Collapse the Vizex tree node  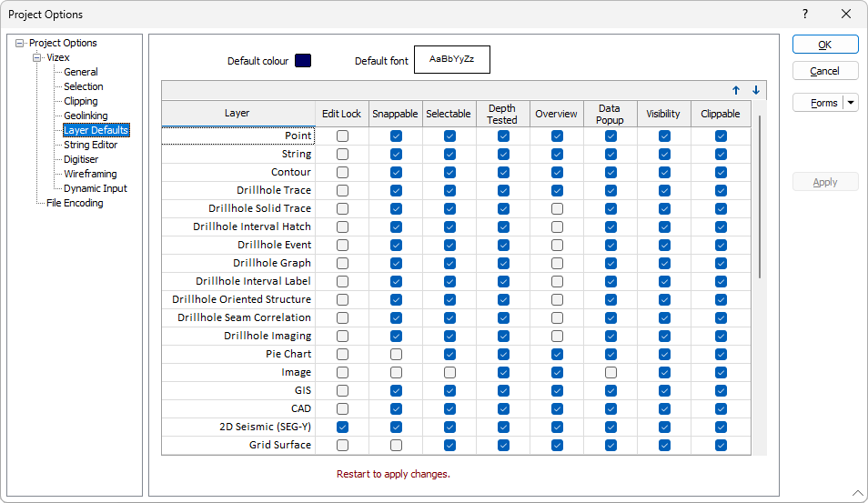tap(37, 57)
